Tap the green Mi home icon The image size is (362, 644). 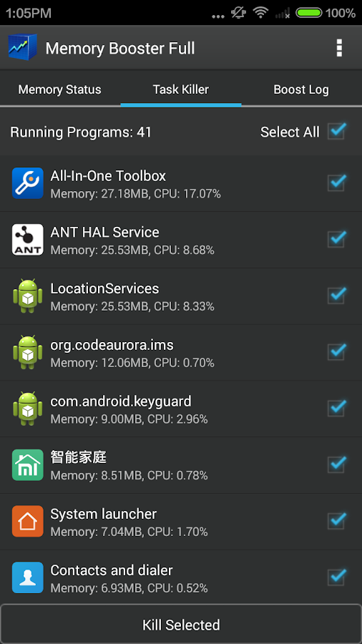pyautogui.click(x=27, y=465)
